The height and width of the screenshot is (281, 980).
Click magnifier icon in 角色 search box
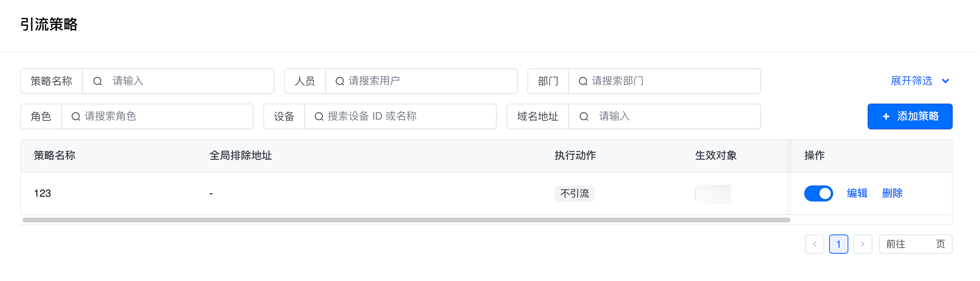pos(76,116)
